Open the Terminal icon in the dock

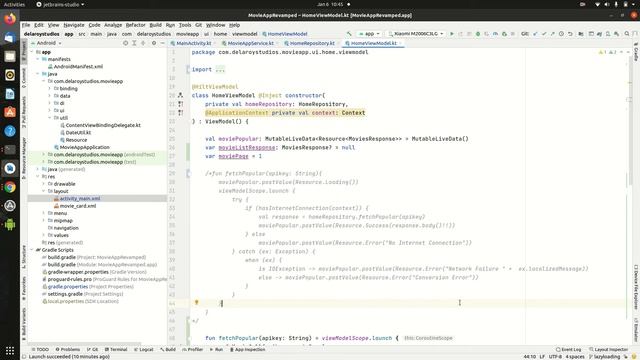(x=10, y=150)
